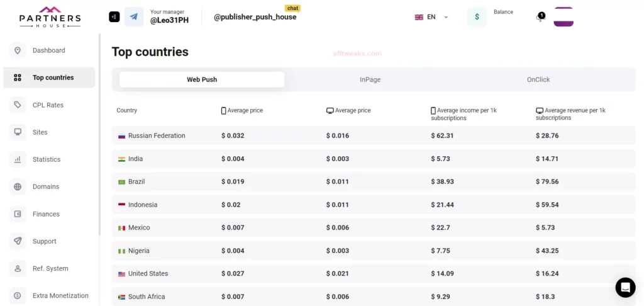Click the @publisher_push_house chat link
This screenshot has height=306, width=644.
[255, 17]
